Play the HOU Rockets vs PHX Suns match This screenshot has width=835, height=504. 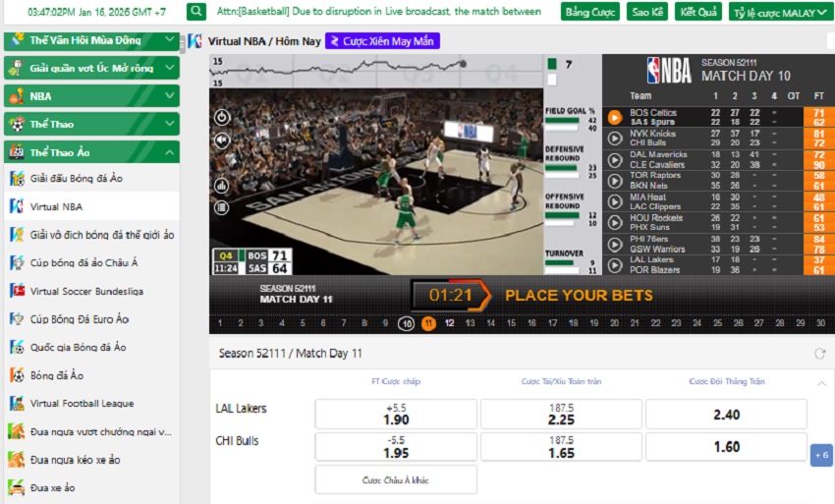[x=615, y=223]
